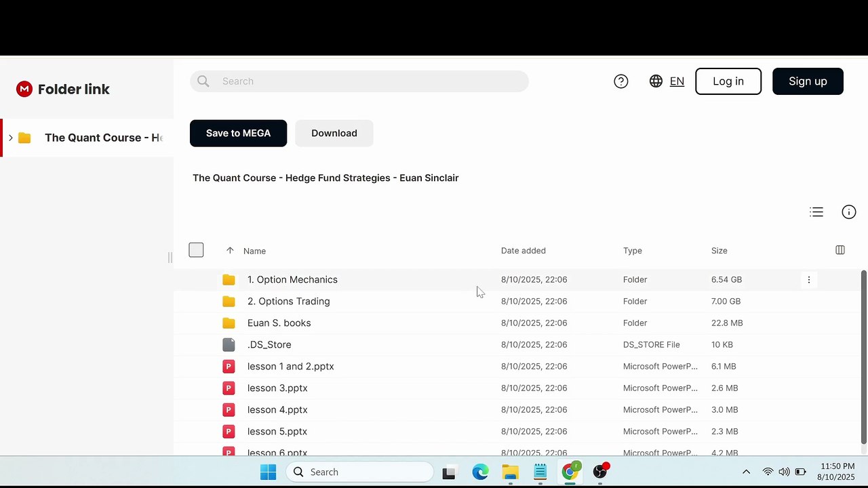Open the EN language link
Screen dimensions: 868x488
click(677, 81)
